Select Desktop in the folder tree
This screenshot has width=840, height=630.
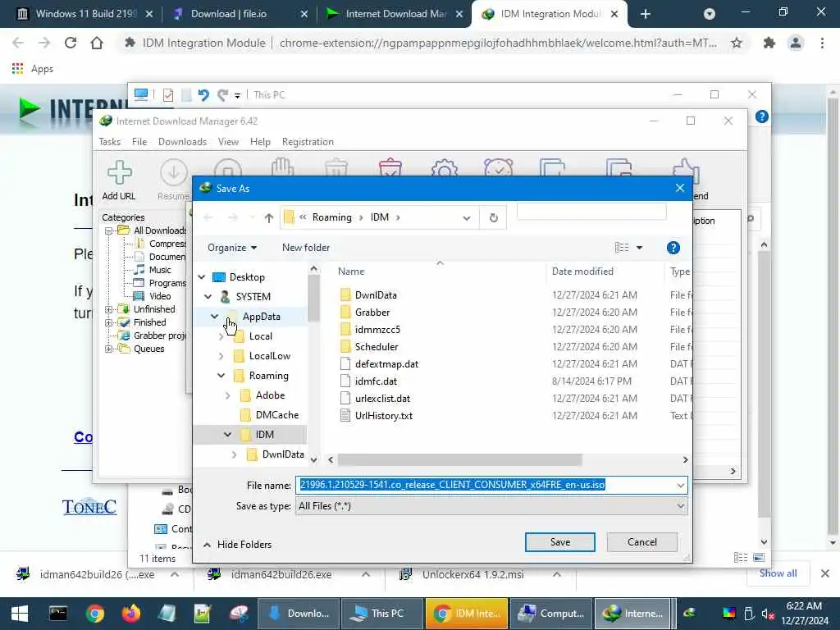click(x=246, y=277)
